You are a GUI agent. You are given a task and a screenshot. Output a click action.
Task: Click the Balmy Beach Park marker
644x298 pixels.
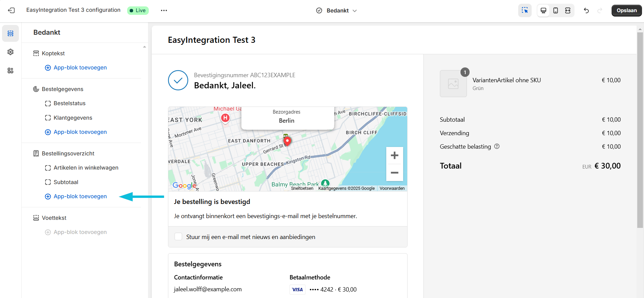[x=325, y=183]
